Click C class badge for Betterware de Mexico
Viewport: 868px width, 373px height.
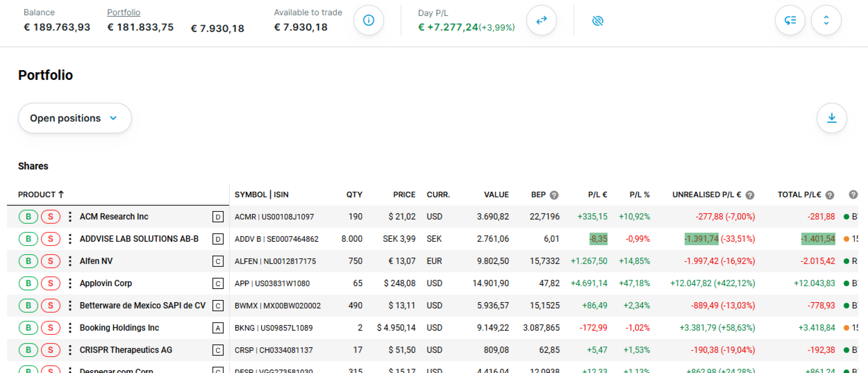tap(218, 306)
